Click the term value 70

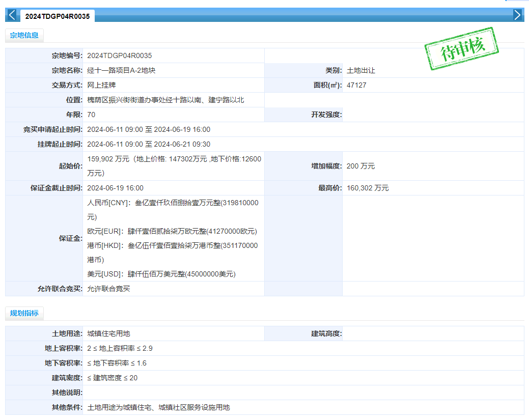coord(91,115)
